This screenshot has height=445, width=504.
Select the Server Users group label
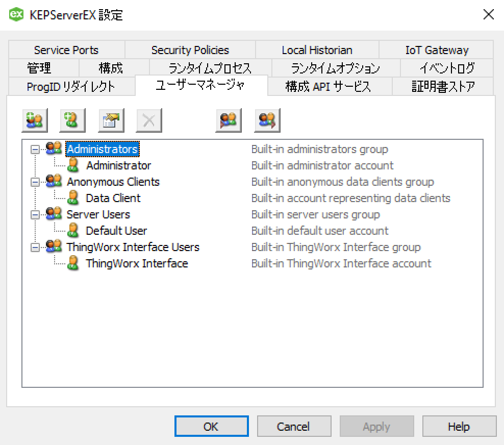click(98, 214)
